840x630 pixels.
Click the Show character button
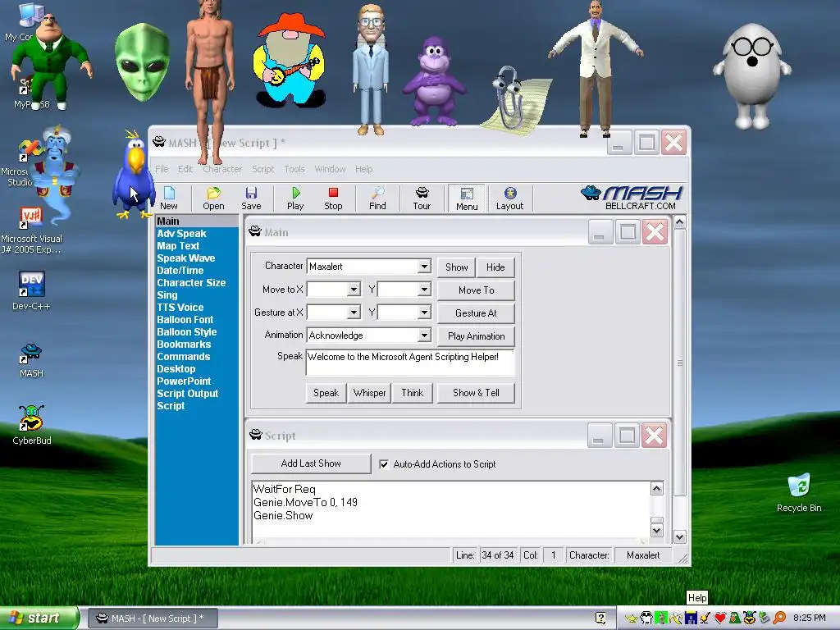coord(456,267)
